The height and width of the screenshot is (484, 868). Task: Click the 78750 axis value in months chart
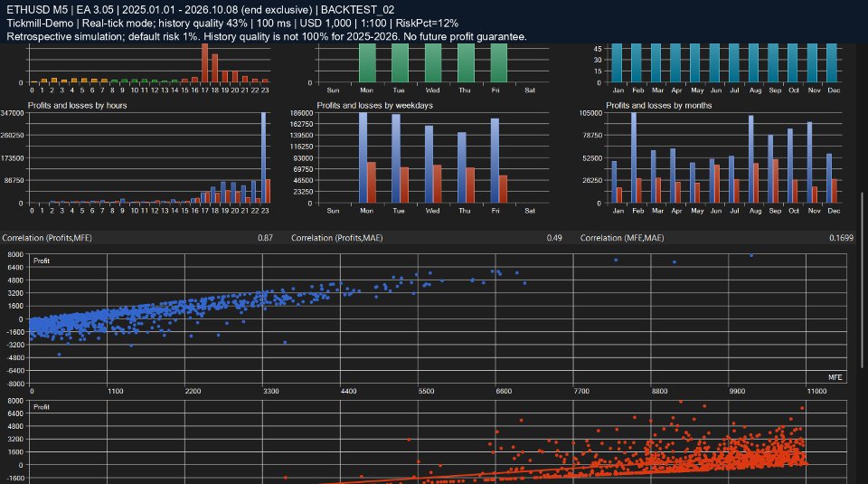point(592,135)
